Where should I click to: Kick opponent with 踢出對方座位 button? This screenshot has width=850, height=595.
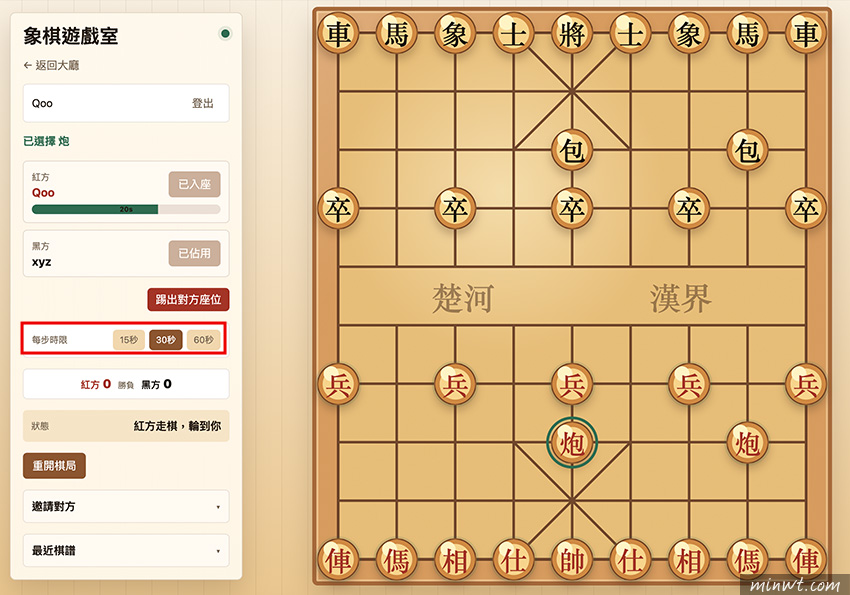tap(188, 300)
